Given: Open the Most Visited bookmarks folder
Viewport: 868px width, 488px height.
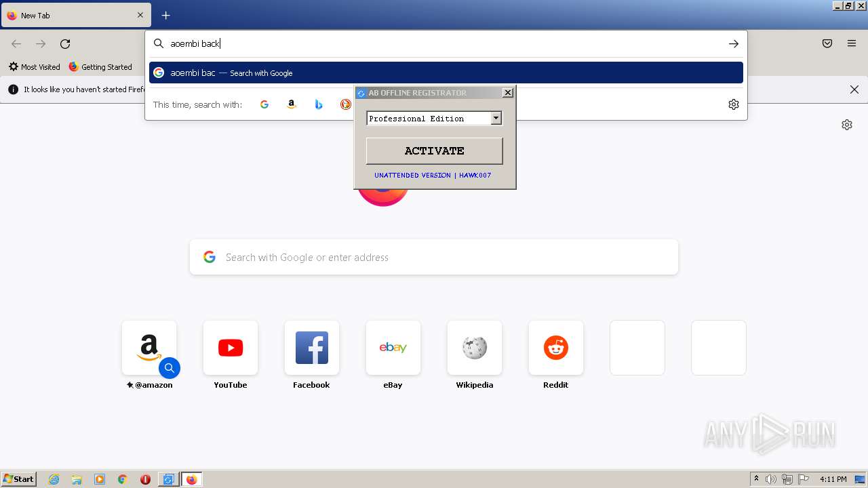Looking at the screenshot, I should click(34, 67).
